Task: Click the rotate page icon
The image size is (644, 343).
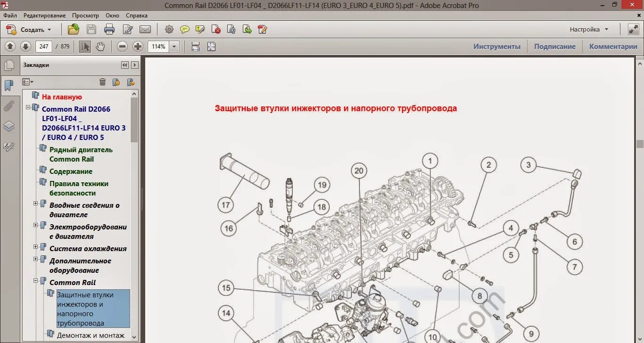Action: 231,29
